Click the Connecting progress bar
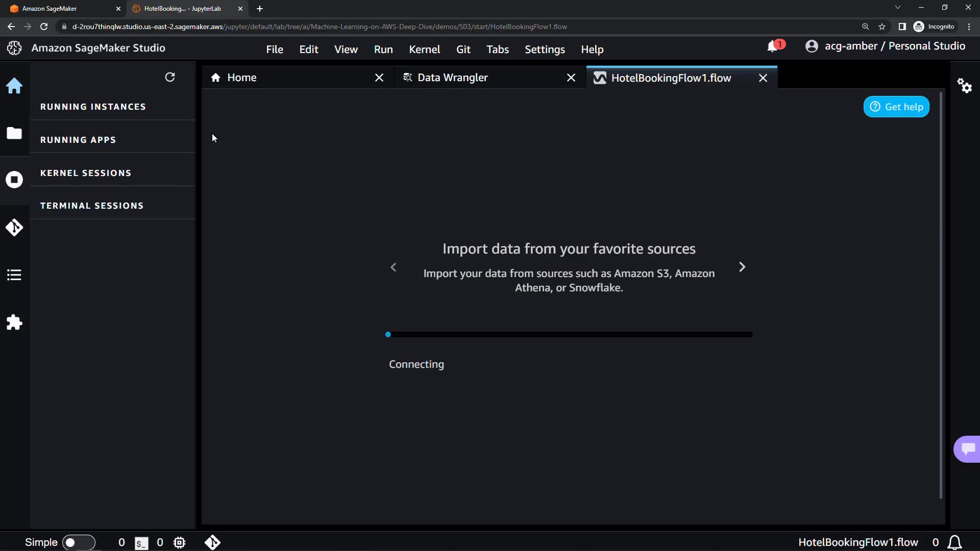The image size is (980, 551). (569, 335)
